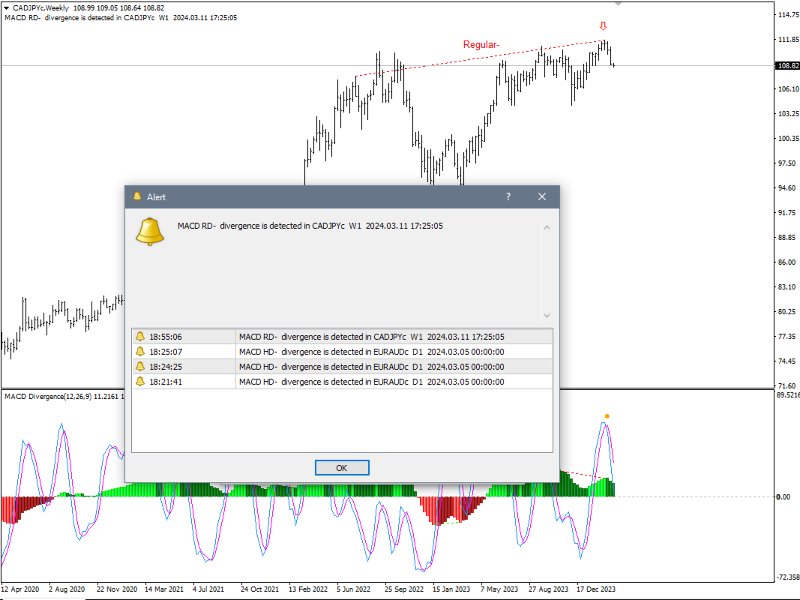This screenshot has height=600, width=800.
Task: Open Alert help via the question mark icon
Action: point(508,197)
